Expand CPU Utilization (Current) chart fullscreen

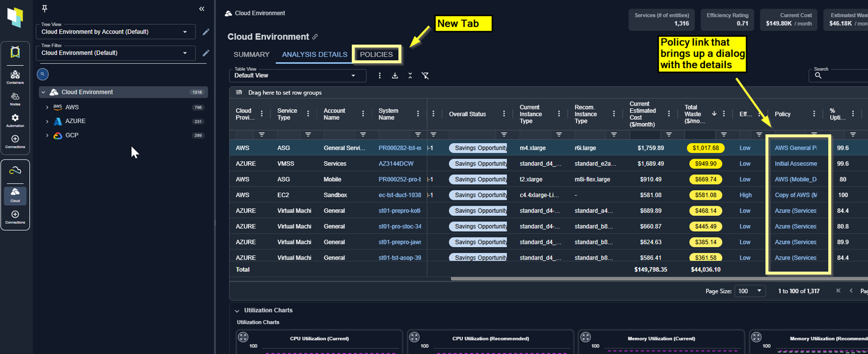243,337
